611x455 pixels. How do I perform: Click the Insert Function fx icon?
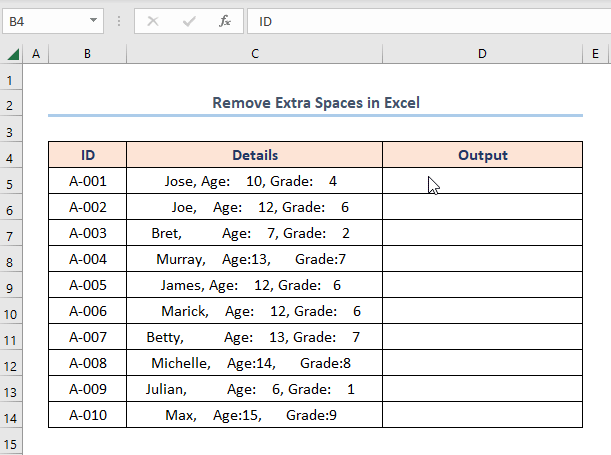coord(225,20)
